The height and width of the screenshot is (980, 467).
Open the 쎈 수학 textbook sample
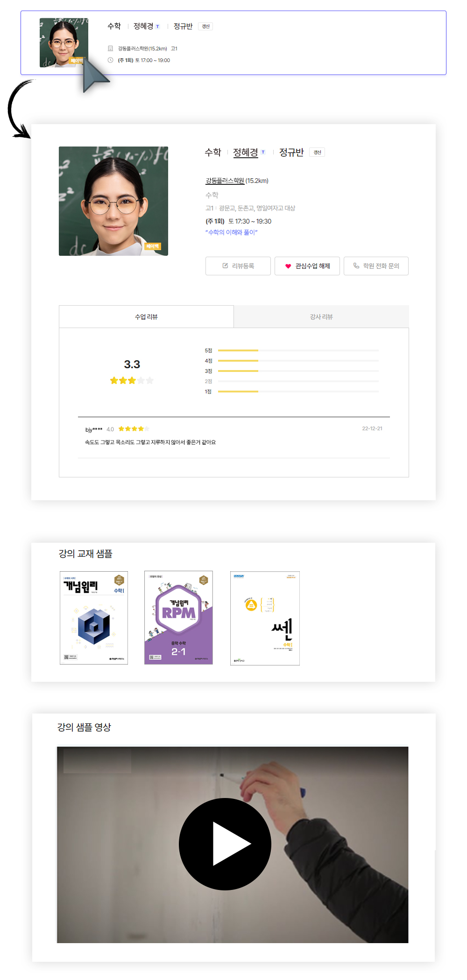click(265, 618)
